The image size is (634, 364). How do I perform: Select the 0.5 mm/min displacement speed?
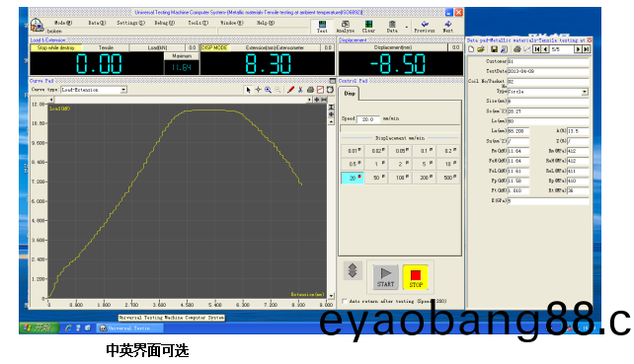pos(353,164)
